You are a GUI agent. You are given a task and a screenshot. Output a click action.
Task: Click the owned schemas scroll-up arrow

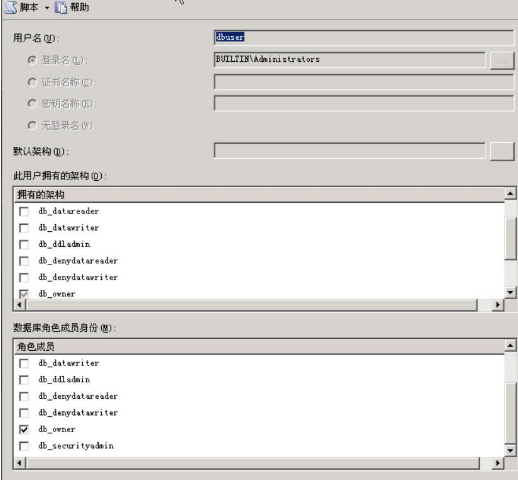[x=510, y=193]
